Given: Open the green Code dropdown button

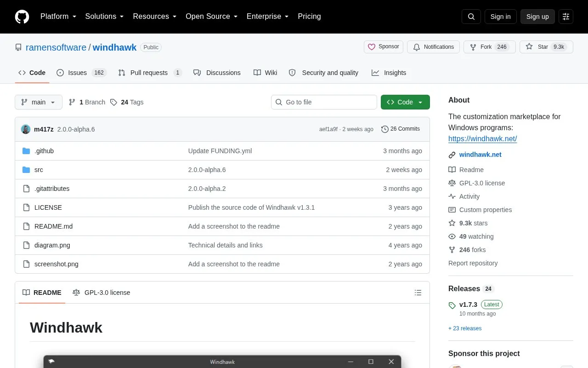Looking at the screenshot, I should click(x=405, y=102).
